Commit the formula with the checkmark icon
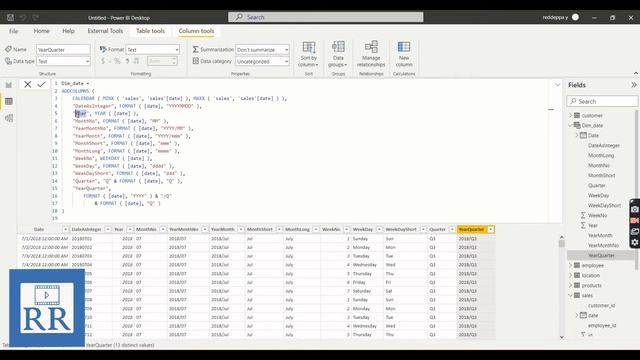Screen dimensions: 640x360 pyautogui.click(x=42, y=84)
